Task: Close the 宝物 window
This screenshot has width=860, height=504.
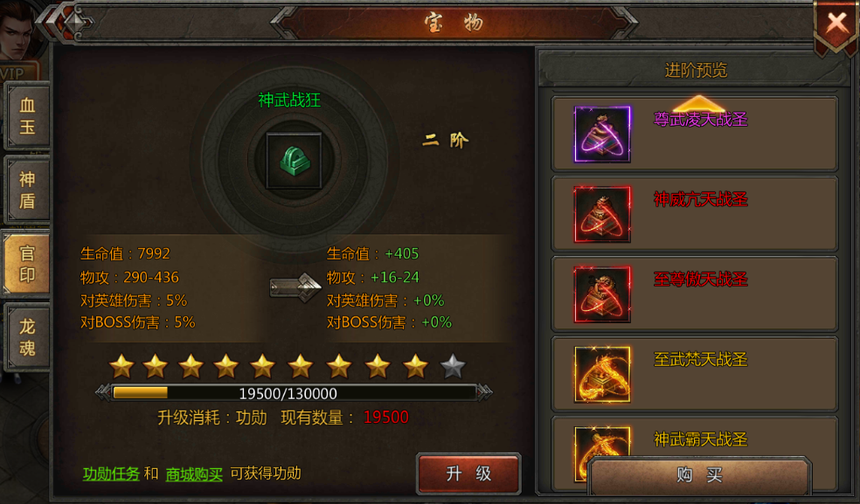Action: point(836,24)
